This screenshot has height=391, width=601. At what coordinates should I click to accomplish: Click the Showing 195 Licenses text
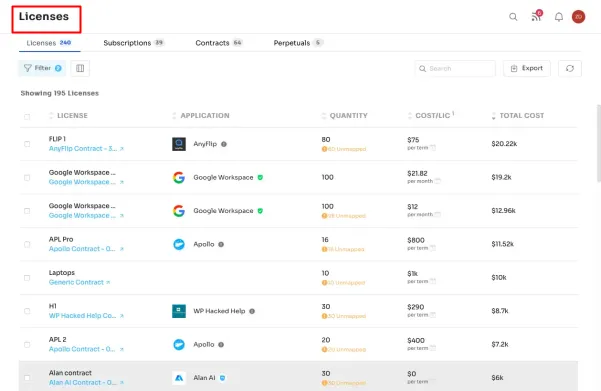coord(60,93)
